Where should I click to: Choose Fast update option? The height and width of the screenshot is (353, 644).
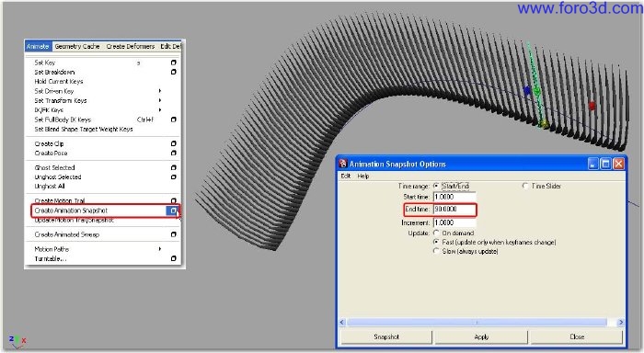(x=436, y=242)
